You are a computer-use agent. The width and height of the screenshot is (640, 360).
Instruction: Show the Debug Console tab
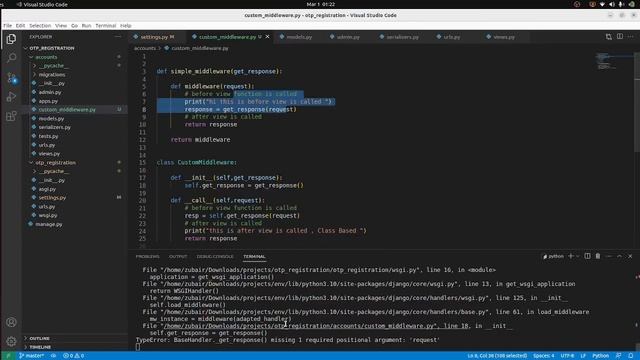tap(215, 256)
